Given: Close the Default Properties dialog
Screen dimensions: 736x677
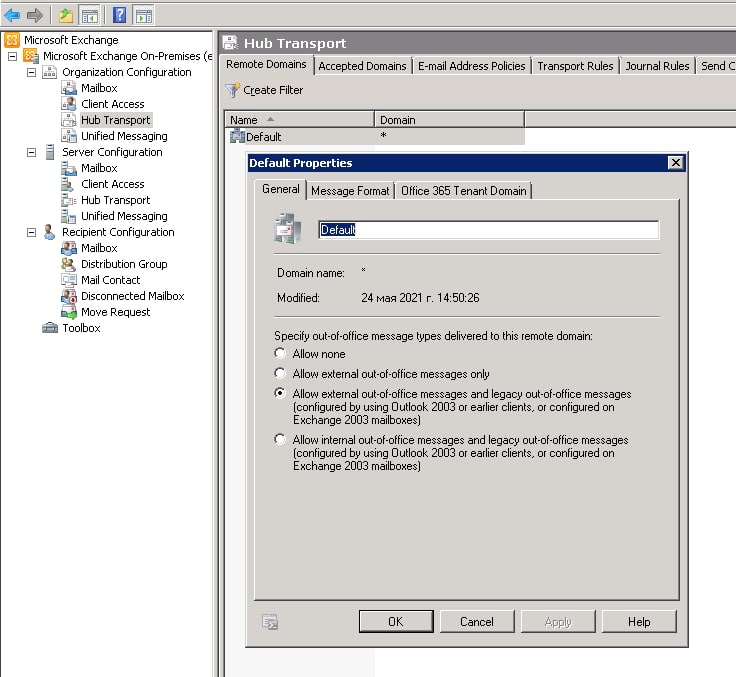Looking at the screenshot, I should point(675,162).
